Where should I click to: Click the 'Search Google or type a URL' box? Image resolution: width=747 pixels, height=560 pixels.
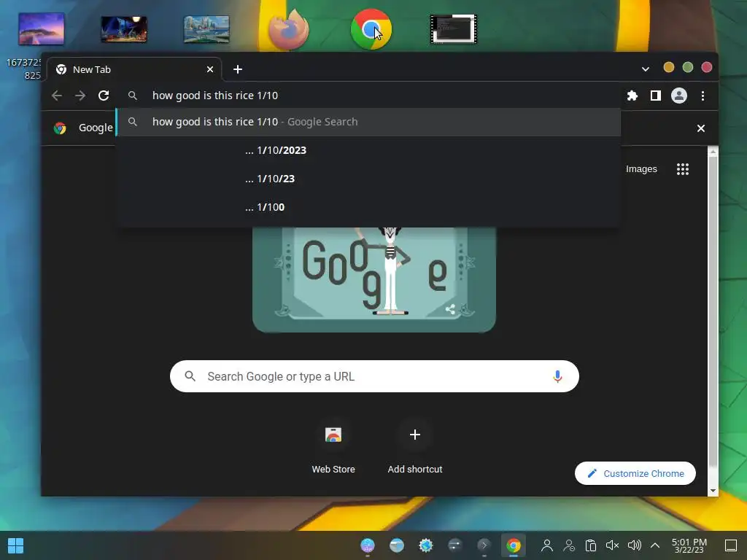coord(374,377)
